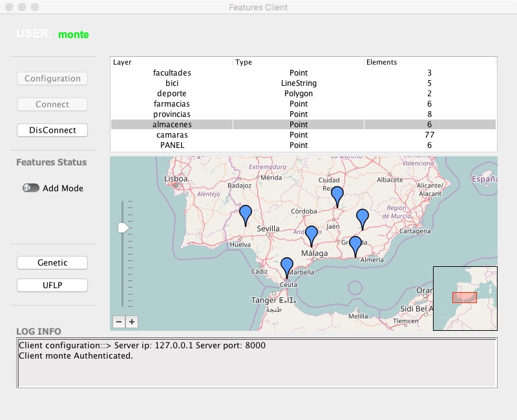Click inside the LOG INFO text area
The width and height of the screenshot is (517, 420).
258,362
